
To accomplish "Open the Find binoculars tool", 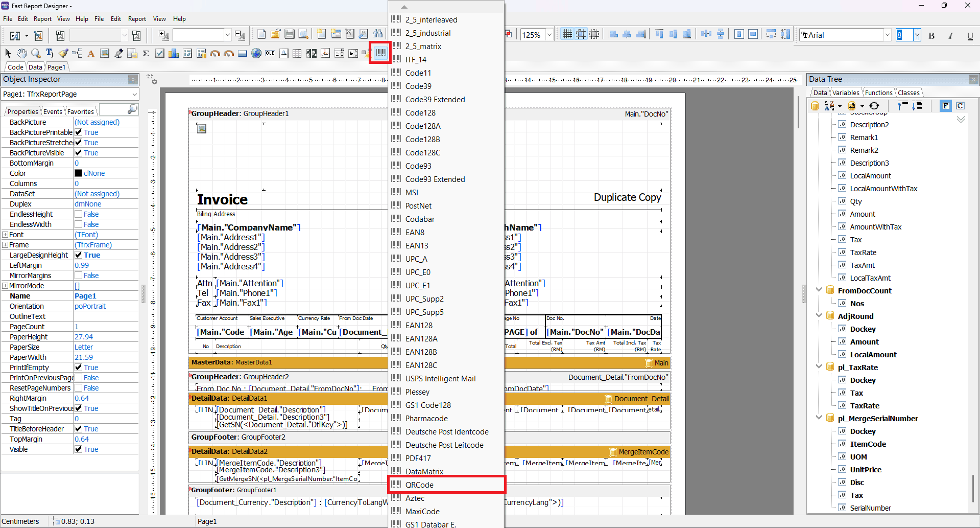I will pyautogui.click(x=377, y=35).
